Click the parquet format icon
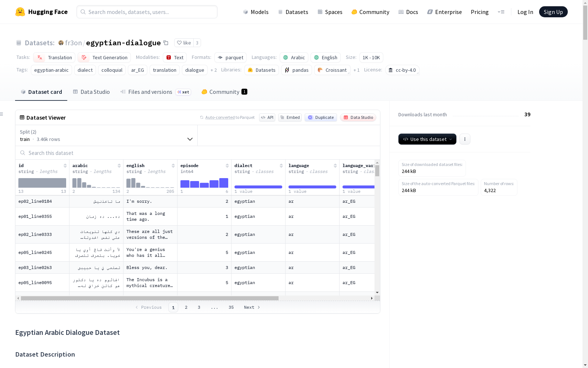The height and width of the screenshot is (368, 588). click(220, 57)
